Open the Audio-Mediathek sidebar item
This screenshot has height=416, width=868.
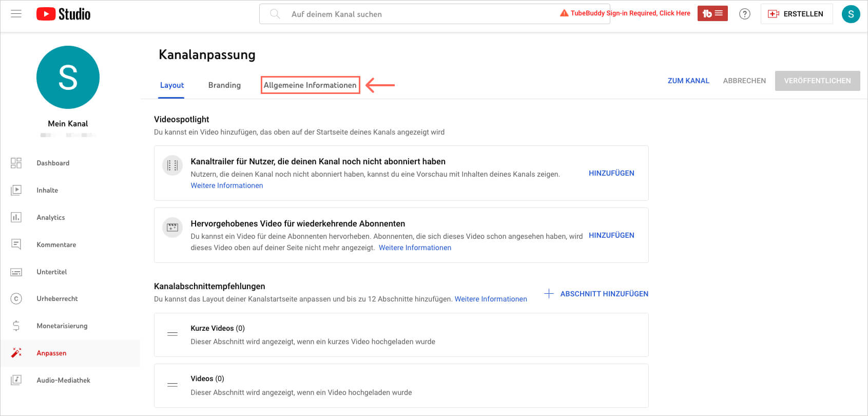tap(63, 380)
